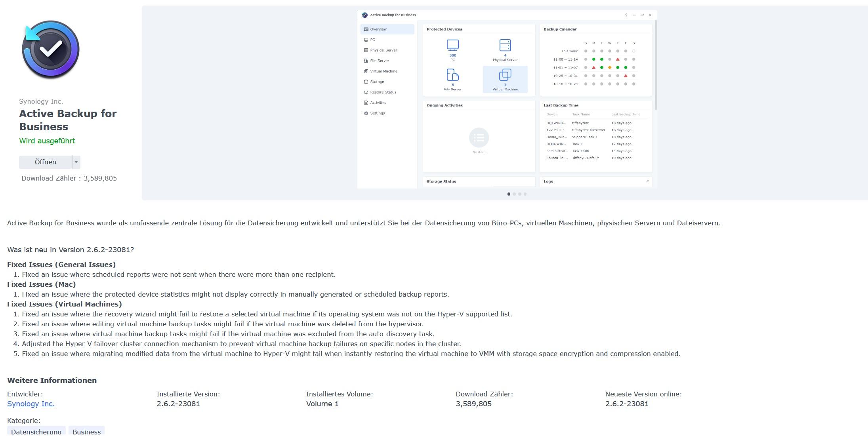The image size is (868, 436).
Task: Select the Business category tag
Action: 86,431
